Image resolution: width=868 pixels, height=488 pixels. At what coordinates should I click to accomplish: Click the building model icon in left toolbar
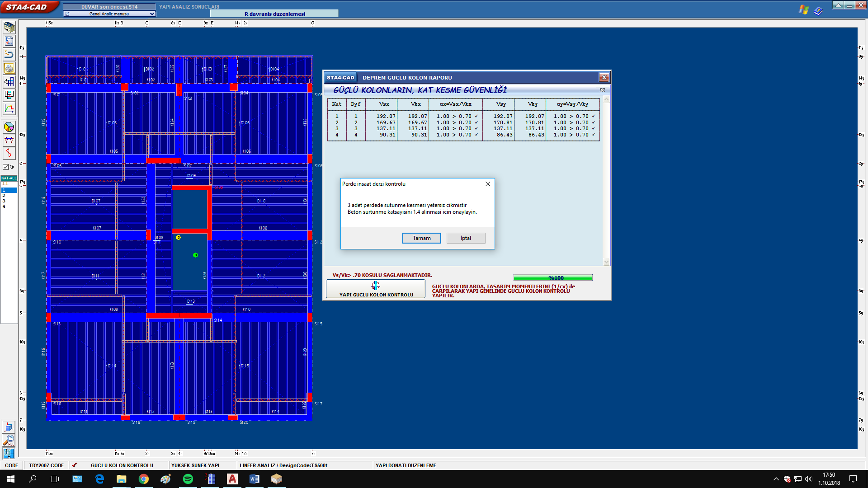coord(9,28)
